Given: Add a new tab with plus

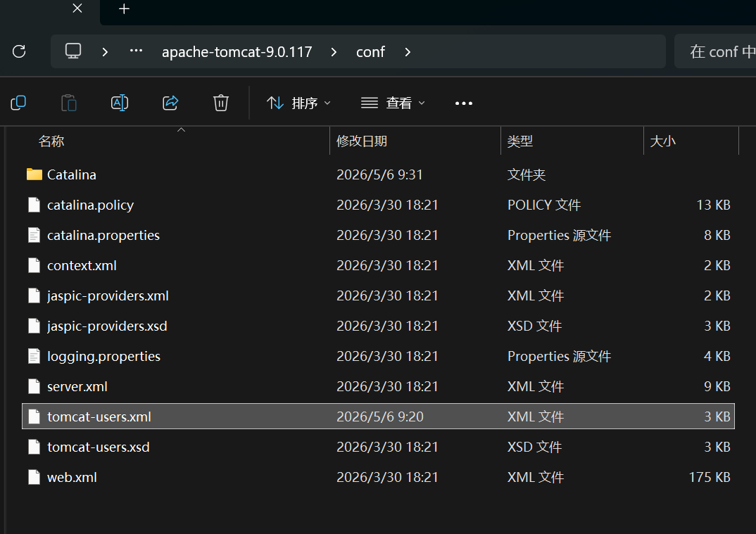Looking at the screenshot, I should pyautogui.click(x=124, y=8).
